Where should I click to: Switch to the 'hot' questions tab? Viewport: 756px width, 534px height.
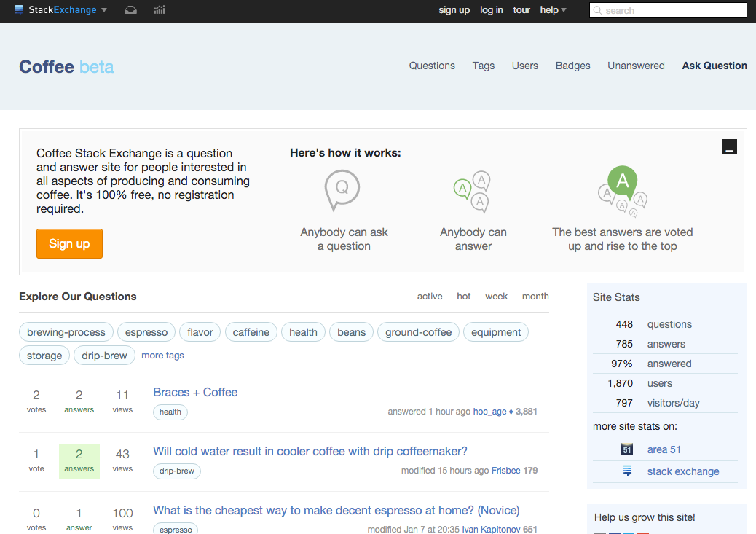coord(464,296)
